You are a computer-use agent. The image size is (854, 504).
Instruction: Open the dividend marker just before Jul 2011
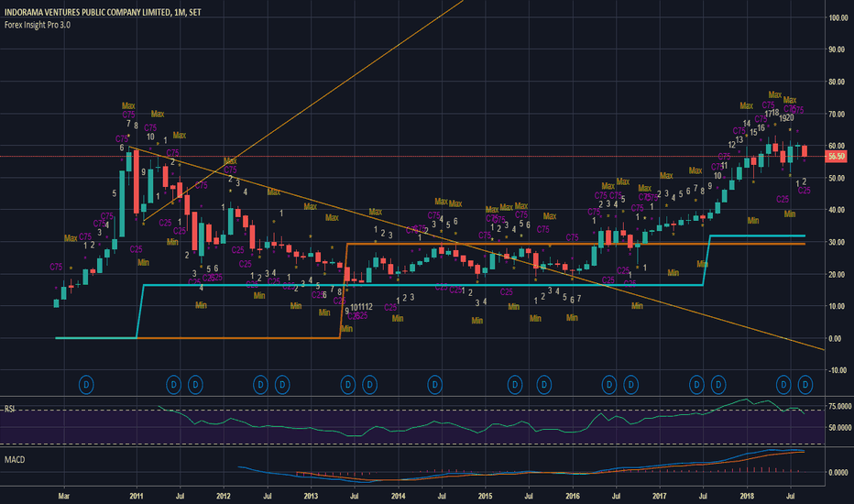coord(173,385)
